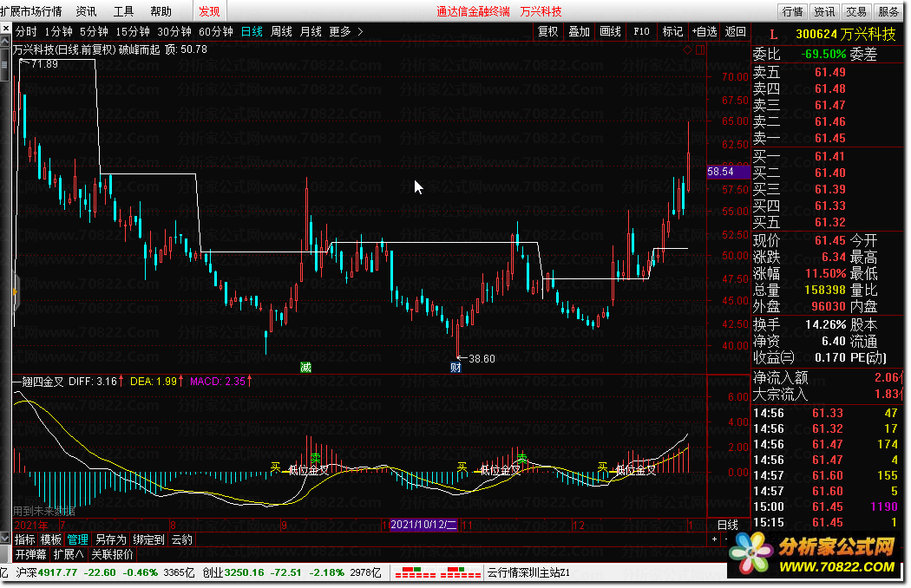Open the 帮助 menu
Image resolution: width=911 pixels, height=588 pixels.
161,11
